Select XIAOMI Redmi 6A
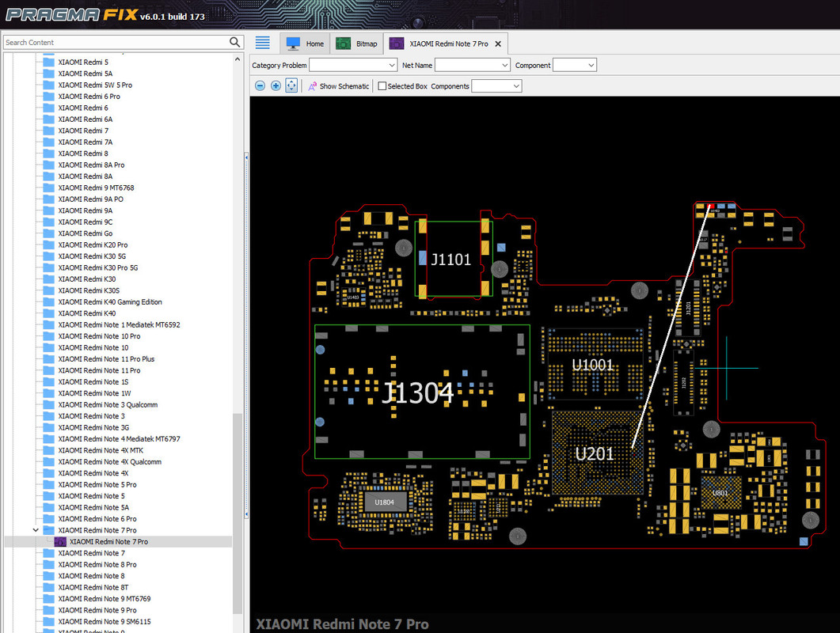This screenshot has height=633, width=840. [86, 119]
